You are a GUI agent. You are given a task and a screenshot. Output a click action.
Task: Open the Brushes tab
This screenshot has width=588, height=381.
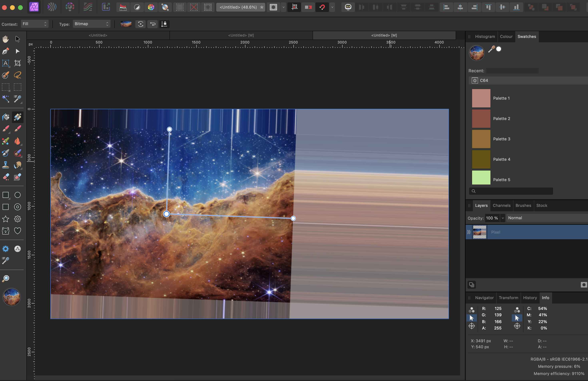pyautogui.click(x=523, y=205)
